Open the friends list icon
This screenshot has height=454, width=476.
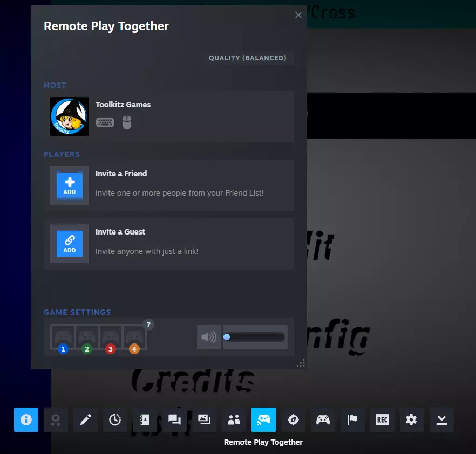[x=234, y=419]
